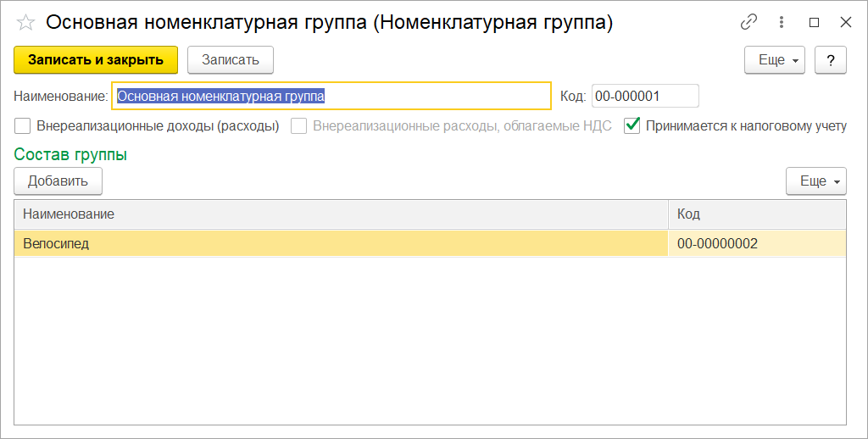Open help with question mark button
Viewport: 868px width, 439px height.
pyautogui.click(x=831, y=60)
